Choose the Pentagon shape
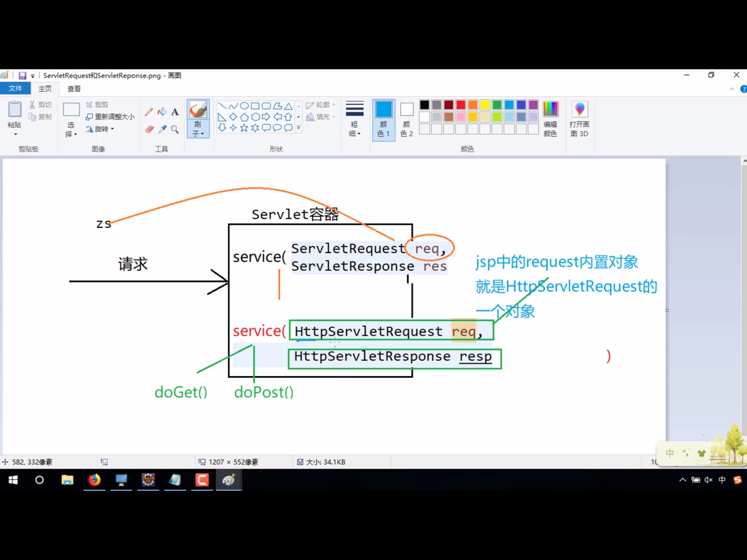Viewport: 747px width, 560px height. (244, 117)
